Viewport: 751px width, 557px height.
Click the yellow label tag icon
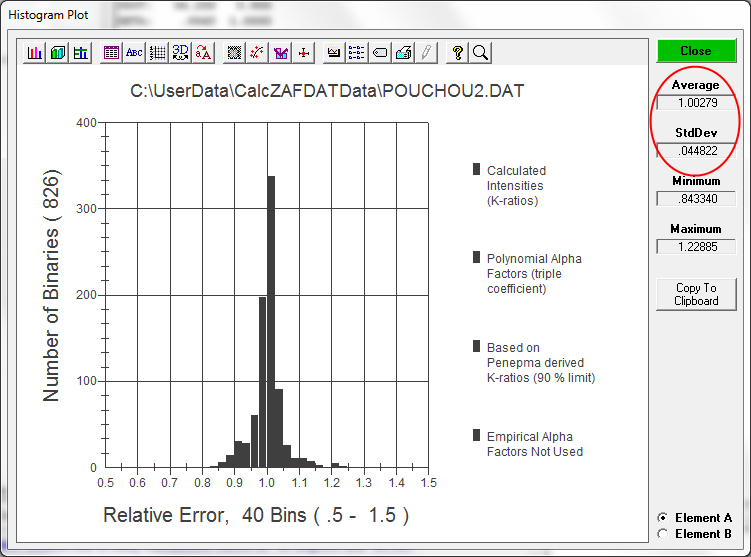[380, 52]
